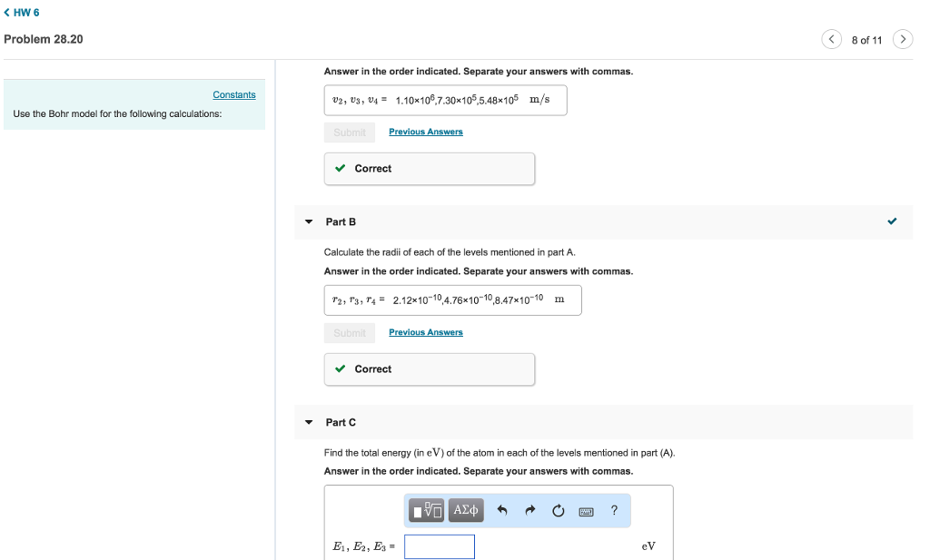
Task: Collapse Part C section
Action: (x=309, y=423)
